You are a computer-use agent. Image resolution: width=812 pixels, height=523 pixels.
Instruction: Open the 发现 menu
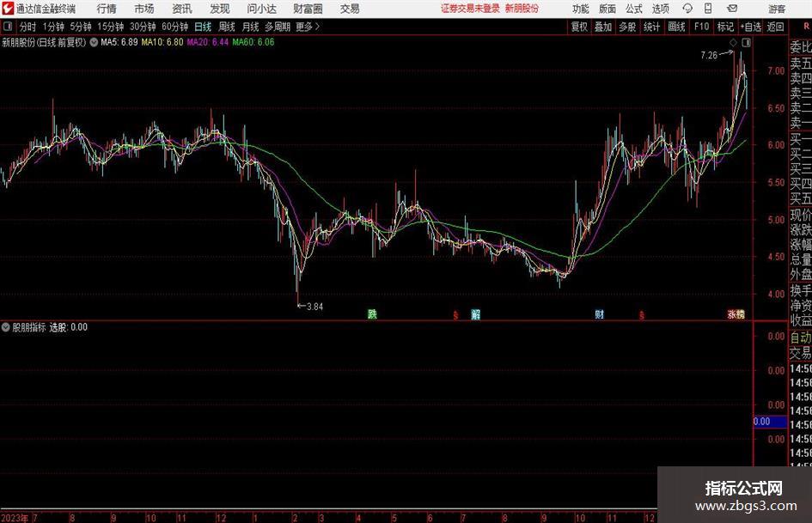(220, 9)
